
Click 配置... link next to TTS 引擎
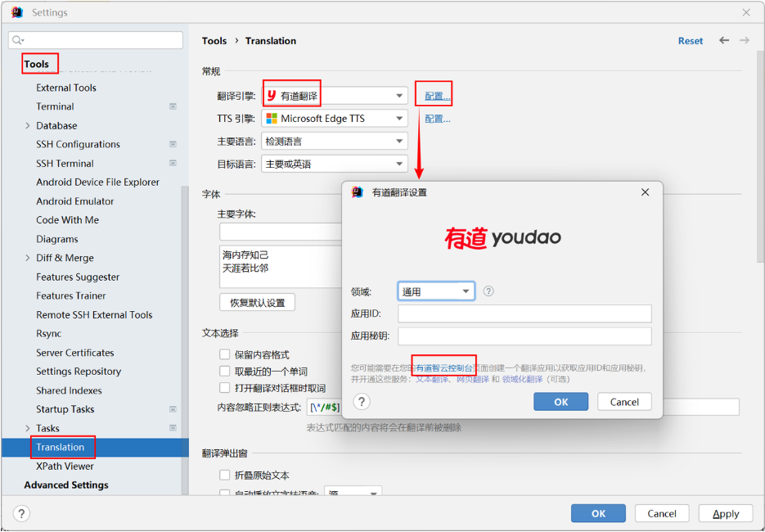click(x=437, y=119)
